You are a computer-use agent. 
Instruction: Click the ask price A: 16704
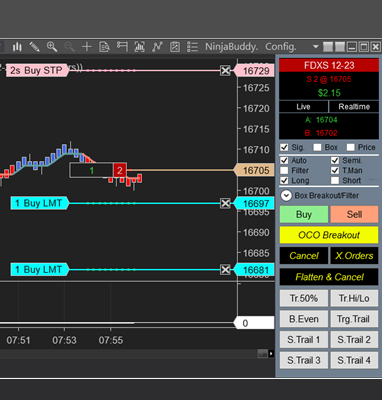[321, 120]
